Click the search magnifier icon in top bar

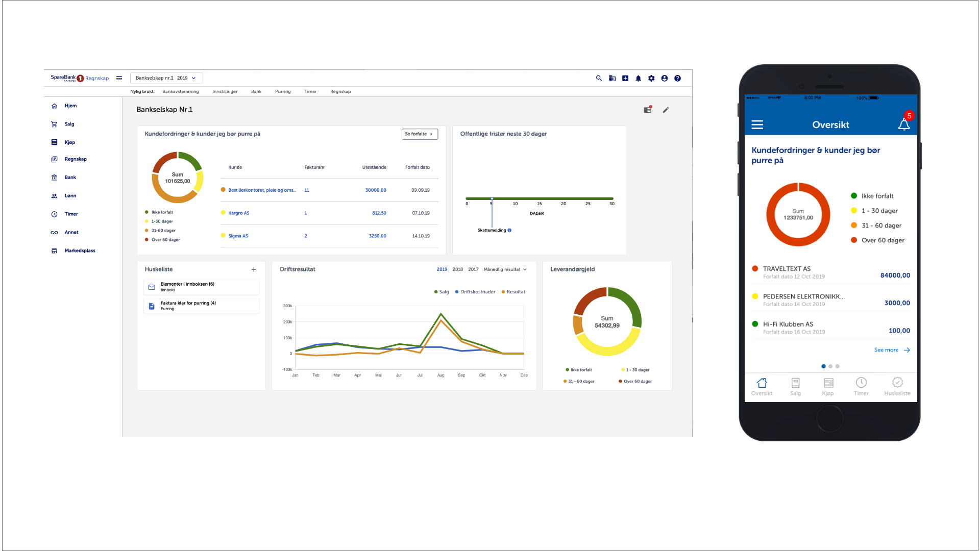pyautogui.click(x=599, y=78)
